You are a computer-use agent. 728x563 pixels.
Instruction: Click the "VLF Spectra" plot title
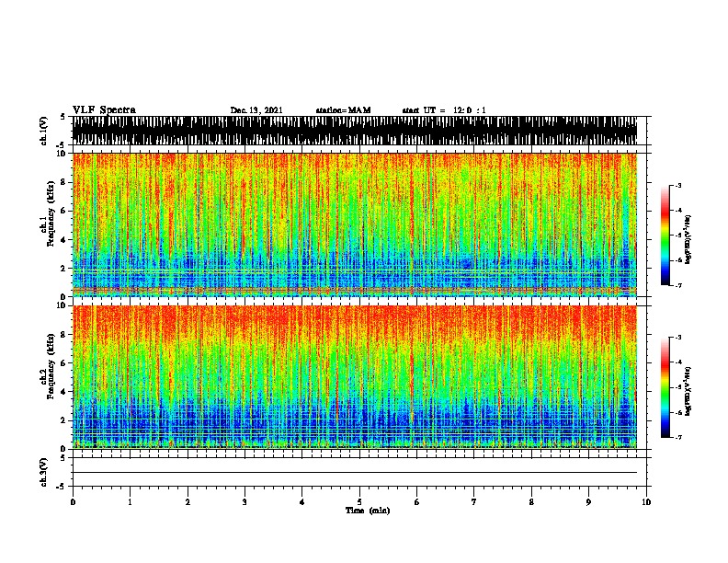104,110
